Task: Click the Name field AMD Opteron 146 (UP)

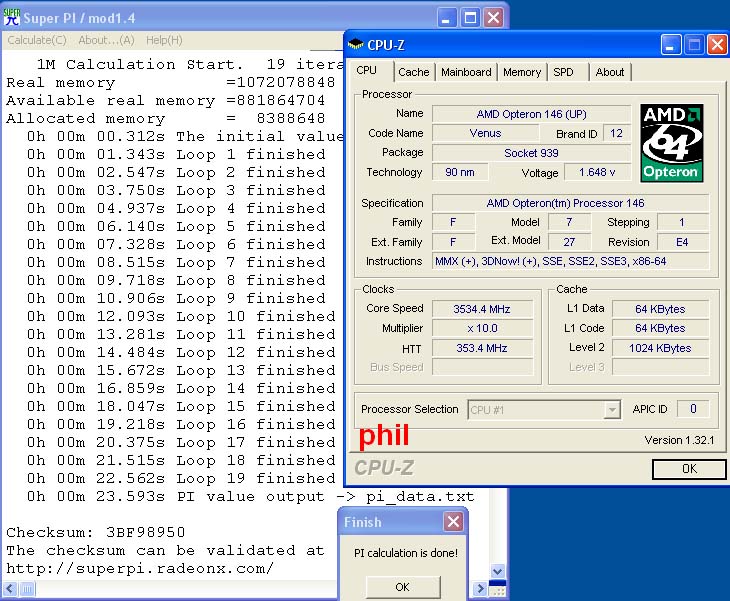Action: point(531,114)
